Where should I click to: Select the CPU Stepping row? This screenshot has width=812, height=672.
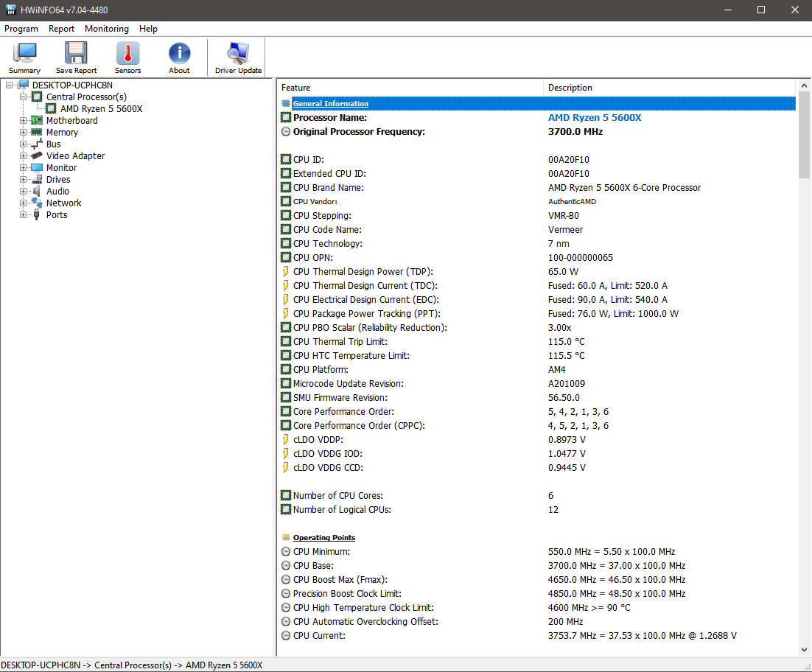[x=538, y=215]
